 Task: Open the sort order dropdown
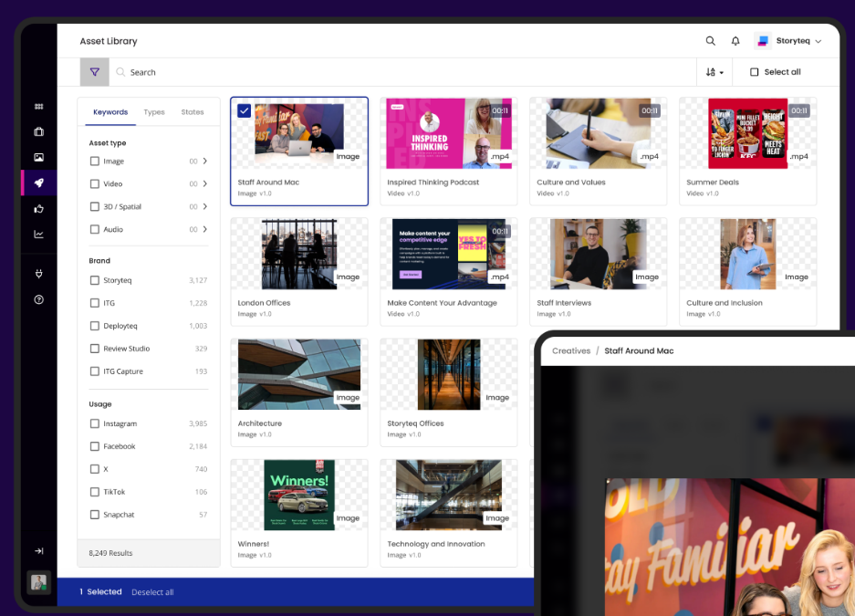(x=714, y=72)
